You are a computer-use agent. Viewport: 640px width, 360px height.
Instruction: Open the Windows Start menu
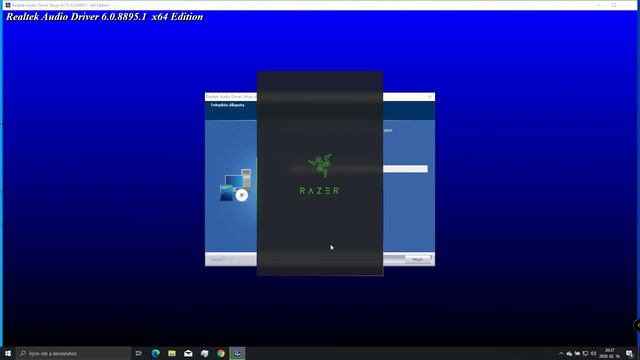(x=8, y=353)
